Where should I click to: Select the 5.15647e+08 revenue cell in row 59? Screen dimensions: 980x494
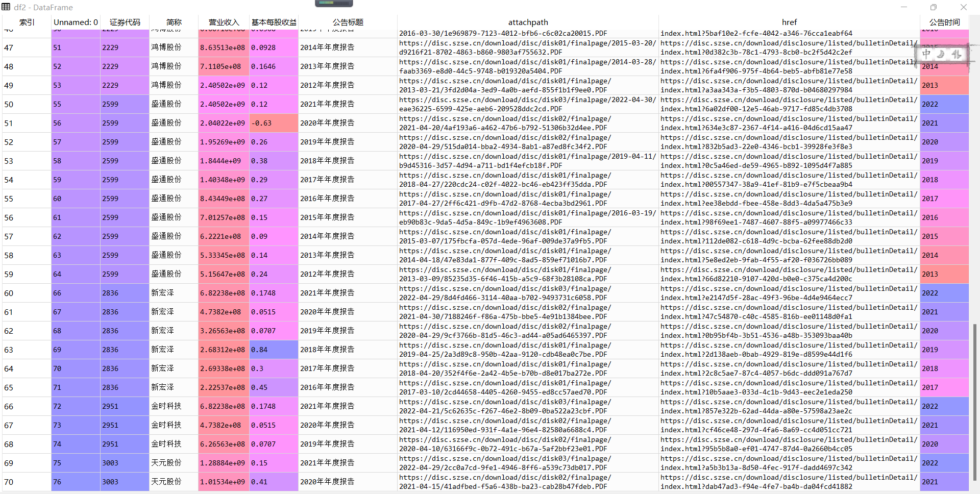point(224,274)
